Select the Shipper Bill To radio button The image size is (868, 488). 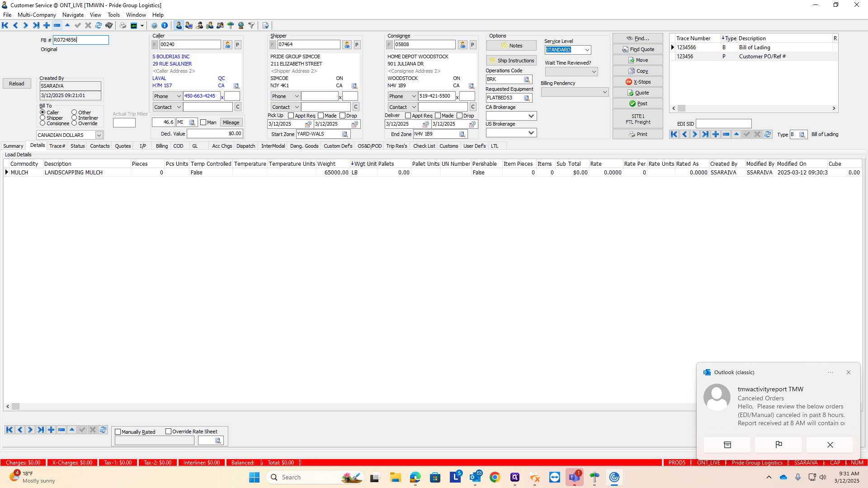pyautogui.click(x=42, y=118)
